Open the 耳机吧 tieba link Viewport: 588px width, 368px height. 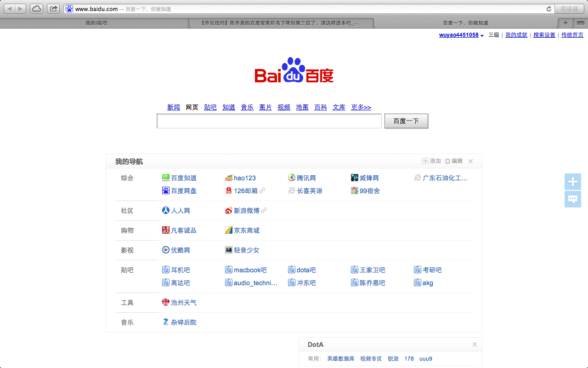click(181, 270)
